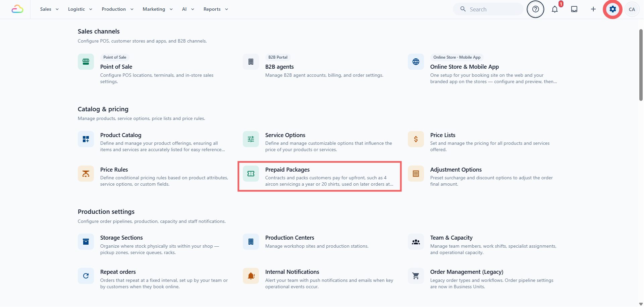Click the page vertical scrollbar
The width and height of the screenshot is (644, 307).
[x=641, y=65]
